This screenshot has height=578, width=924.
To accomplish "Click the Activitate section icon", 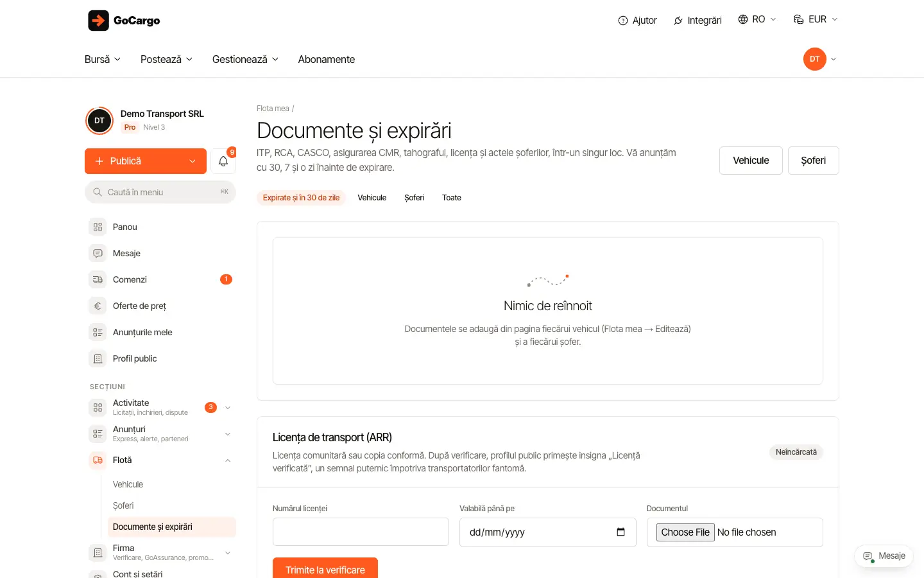I will tap(98, 407).
